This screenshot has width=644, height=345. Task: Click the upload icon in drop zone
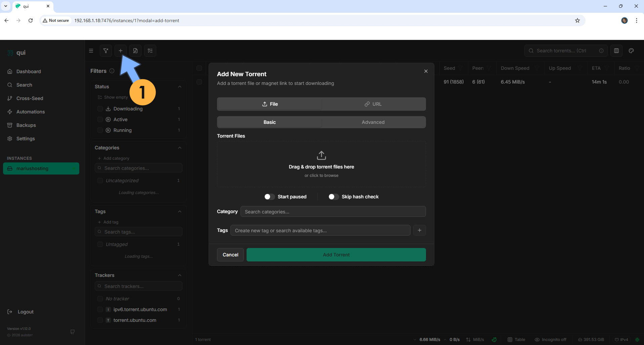tap(321, 155)
